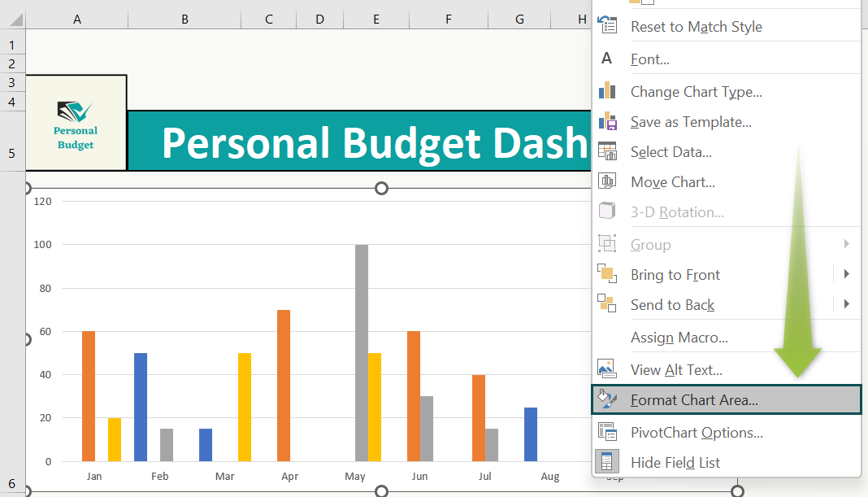Click the Font letter A icon
This screenshot has height=497, width=868.
607,59
